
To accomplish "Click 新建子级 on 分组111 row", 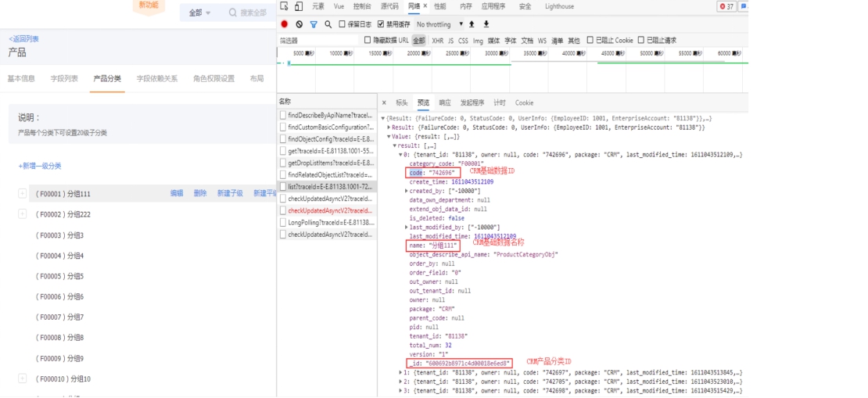I will tap(230, 193).
